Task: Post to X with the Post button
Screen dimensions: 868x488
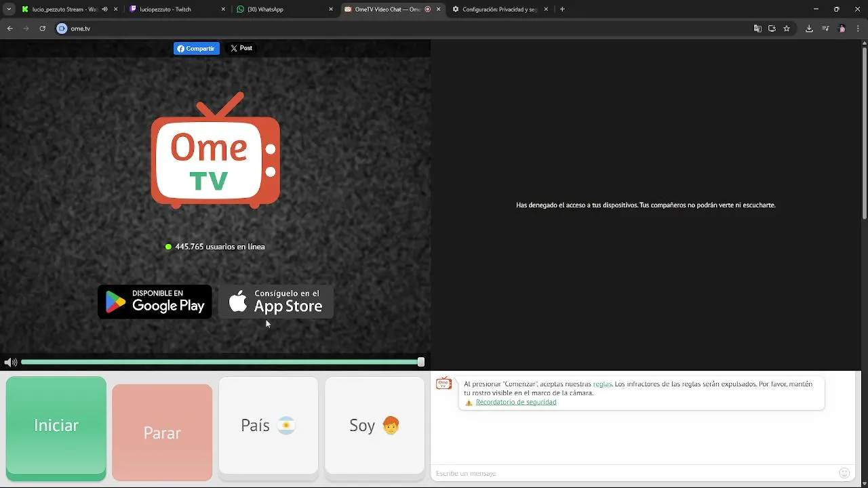Action: click(241, 49)
